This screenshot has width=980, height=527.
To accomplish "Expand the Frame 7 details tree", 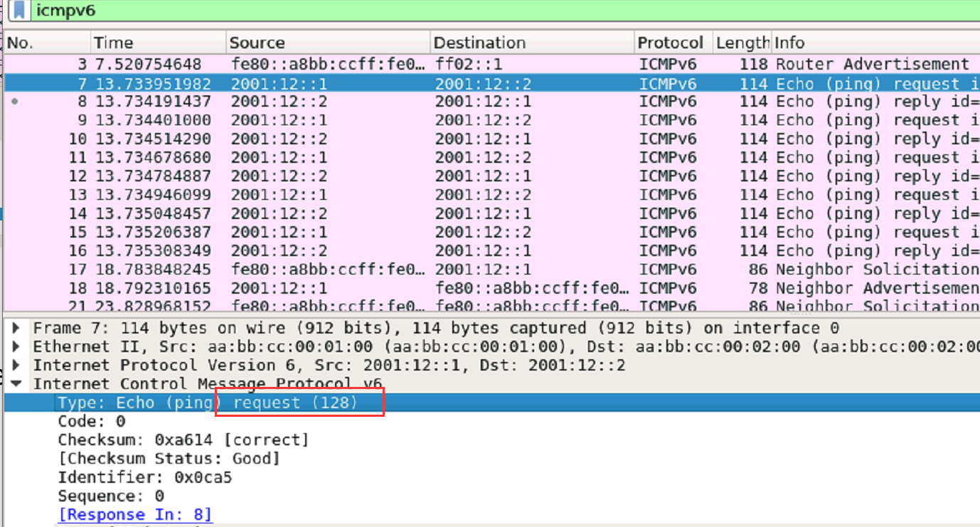I will click(17, 328).
